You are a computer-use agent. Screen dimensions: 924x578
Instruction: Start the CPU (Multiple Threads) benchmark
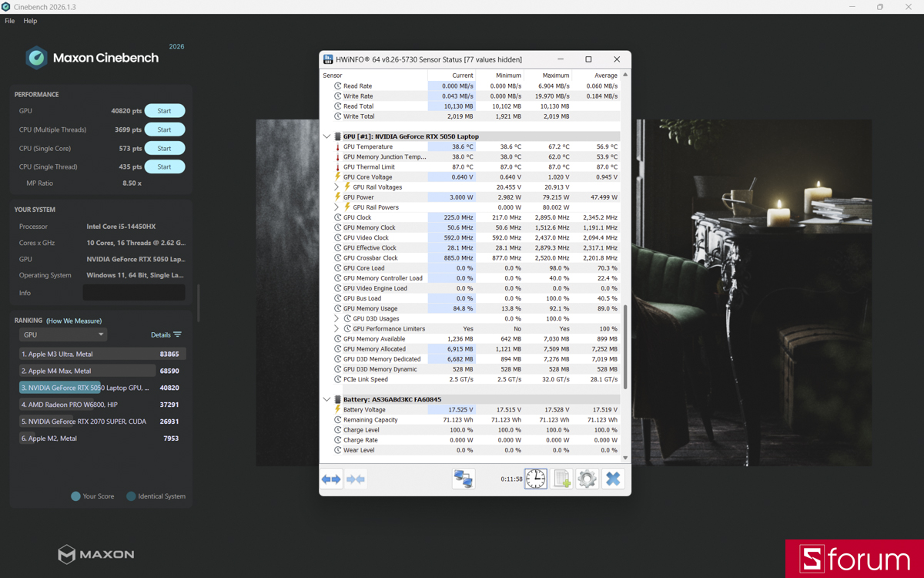click(x=164, y=129)
